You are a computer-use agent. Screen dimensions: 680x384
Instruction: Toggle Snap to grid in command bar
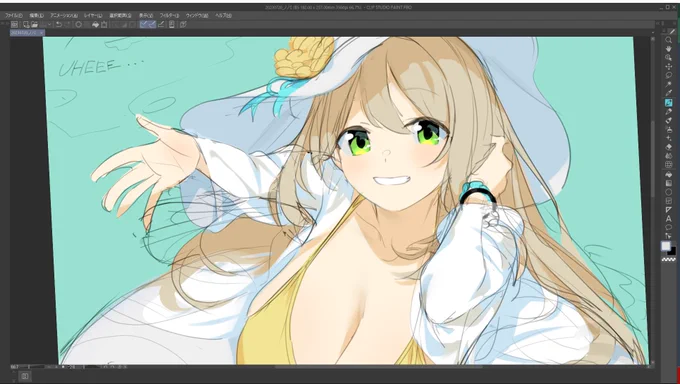[161, 24]
